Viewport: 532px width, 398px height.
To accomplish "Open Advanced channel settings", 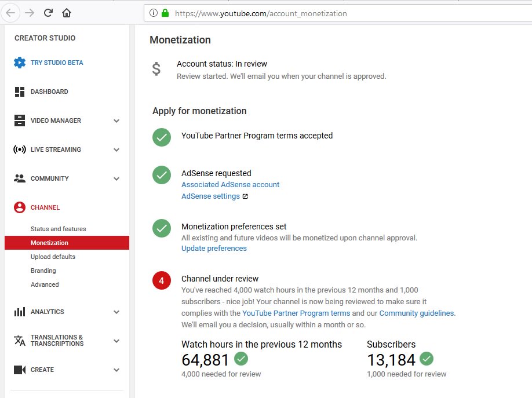I will 45,284.
